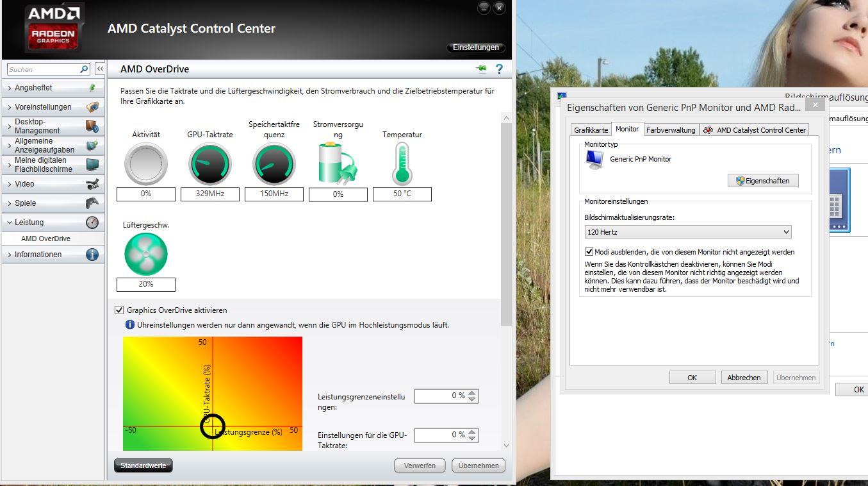The height and width of the screenshot is (486, 868).
Task: Close the monitor properties dialog
Action: click(815, 105)
